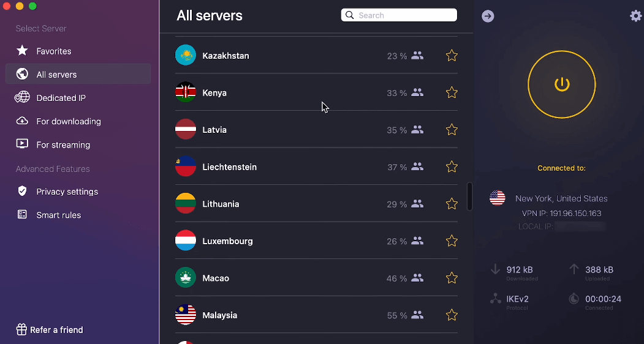
Task: Collapse the server list with the arrow button
Action: [x=488, y=16]
